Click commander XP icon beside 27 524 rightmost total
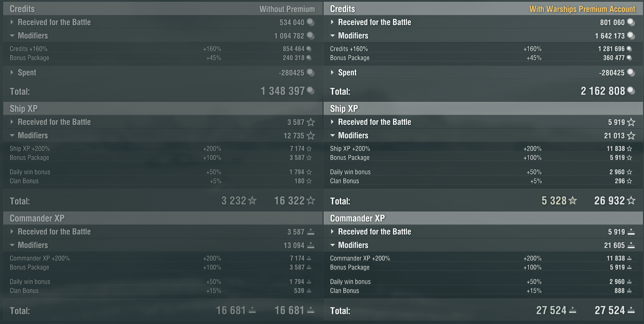 [x=631, y=310]
